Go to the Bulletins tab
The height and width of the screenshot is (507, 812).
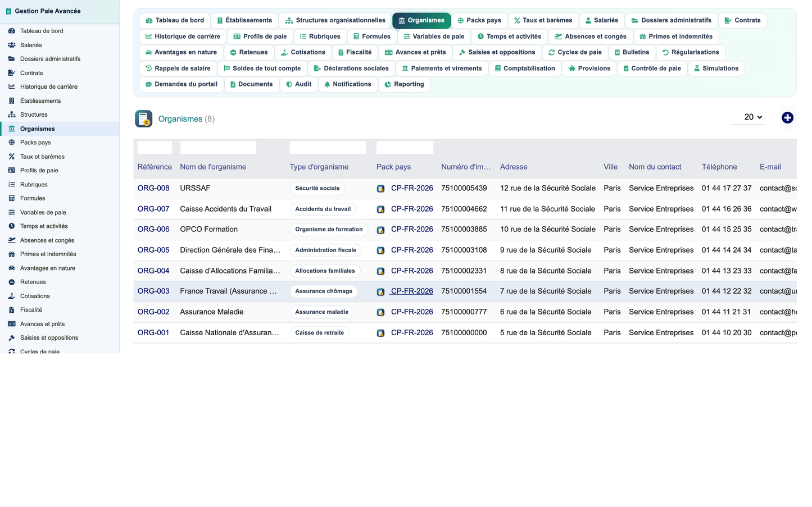631,52
